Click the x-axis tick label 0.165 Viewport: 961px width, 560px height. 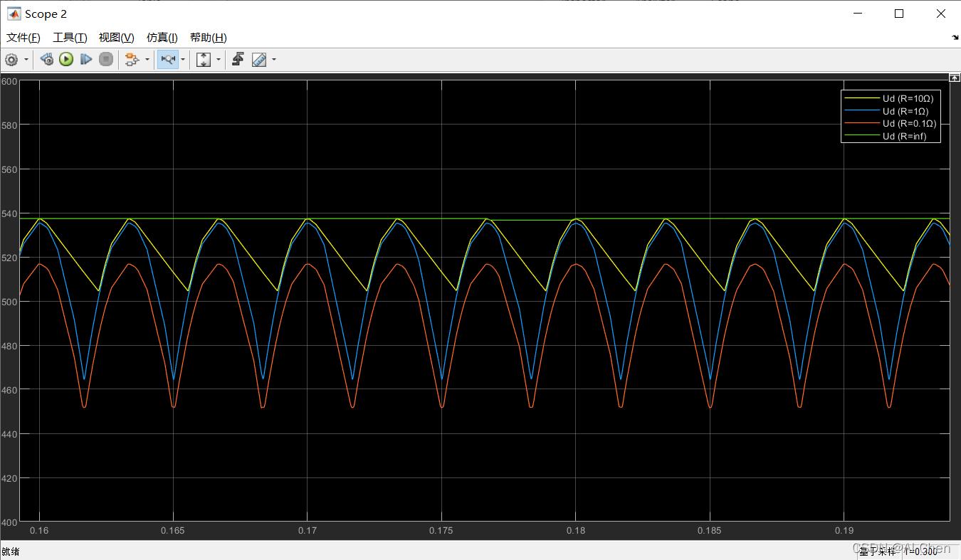[173, 531]
